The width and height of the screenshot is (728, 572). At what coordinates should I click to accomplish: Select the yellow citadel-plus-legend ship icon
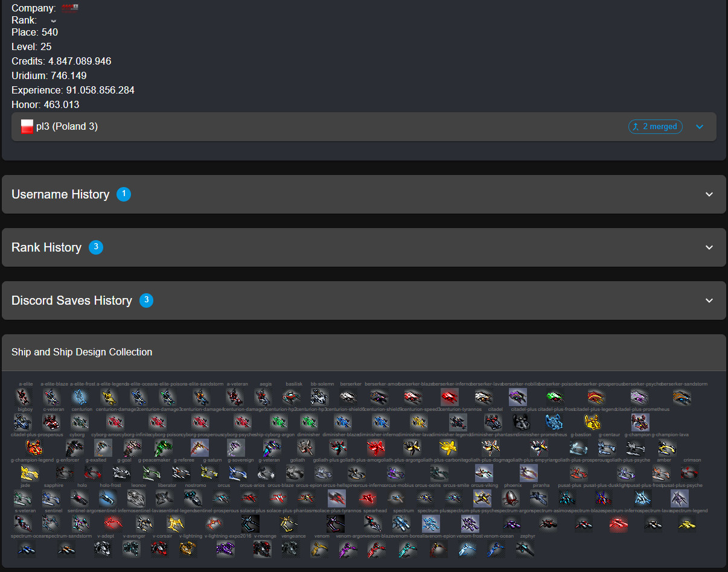592,422
